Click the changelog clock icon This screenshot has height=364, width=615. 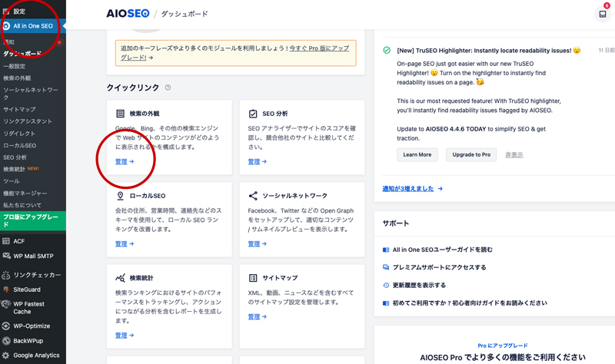pos(386,285)
